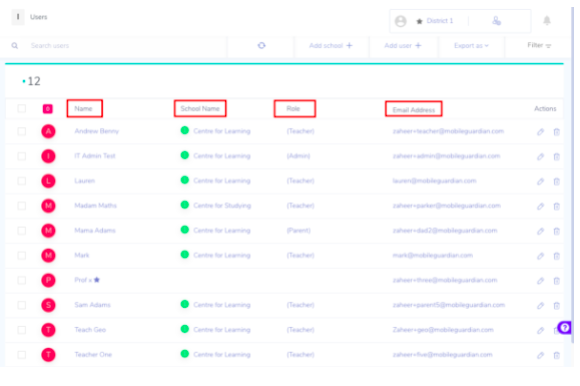Image resolution: width=580 pixels, height=386 pixels.
Task: Click mark@mobileguardian.com email
Action: pyautogui.click(x=432, y=255)
